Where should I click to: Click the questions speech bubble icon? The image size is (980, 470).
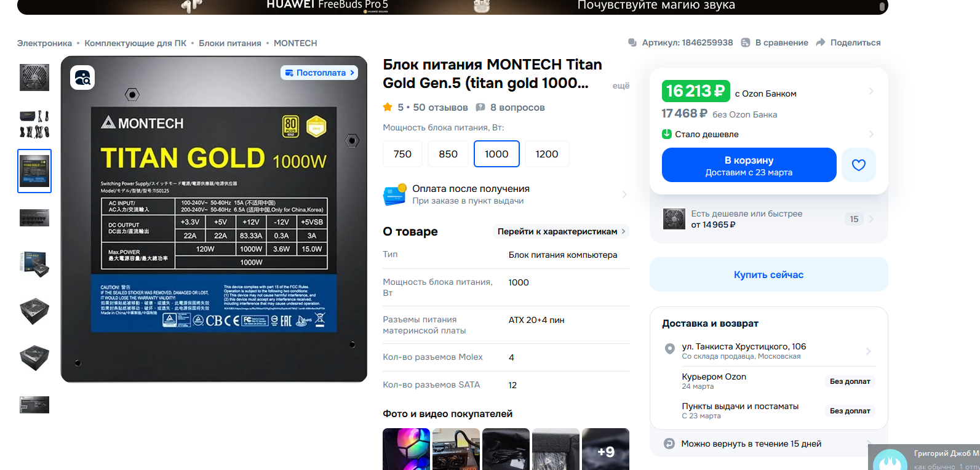point(480,107)
